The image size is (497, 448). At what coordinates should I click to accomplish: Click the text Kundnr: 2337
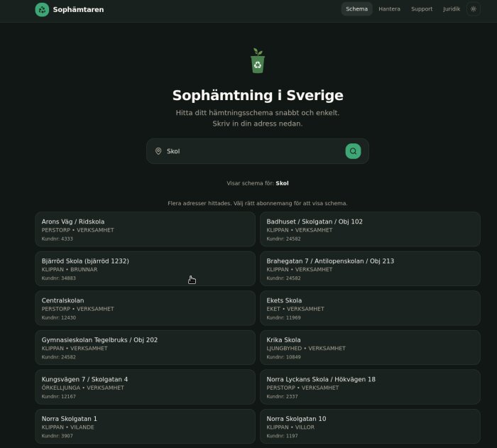282,396
